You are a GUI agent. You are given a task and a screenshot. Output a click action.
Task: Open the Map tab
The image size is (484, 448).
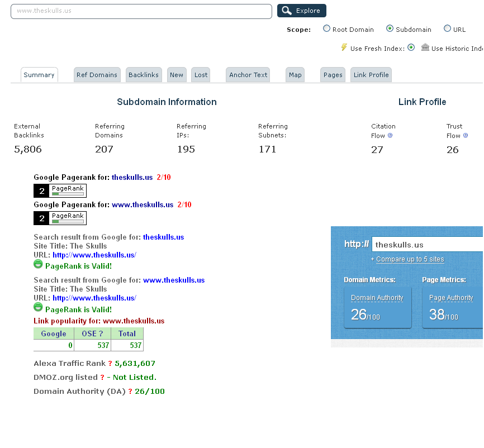pyautogui.click(x=295, y=75)
